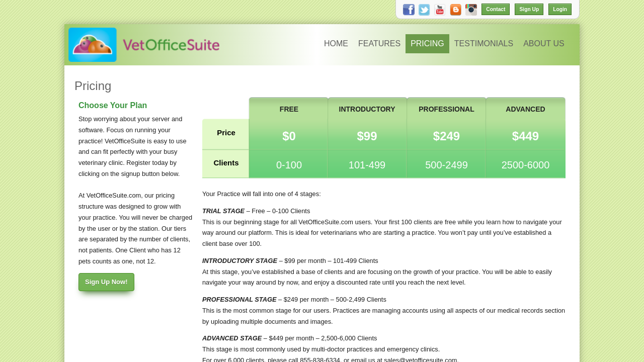Go to the Home menu item

[x=336, y=44]
